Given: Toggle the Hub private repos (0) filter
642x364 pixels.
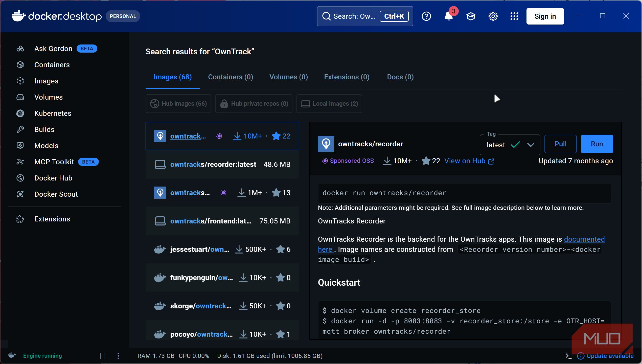Looking at the screenshot, I should click(254, 104).
